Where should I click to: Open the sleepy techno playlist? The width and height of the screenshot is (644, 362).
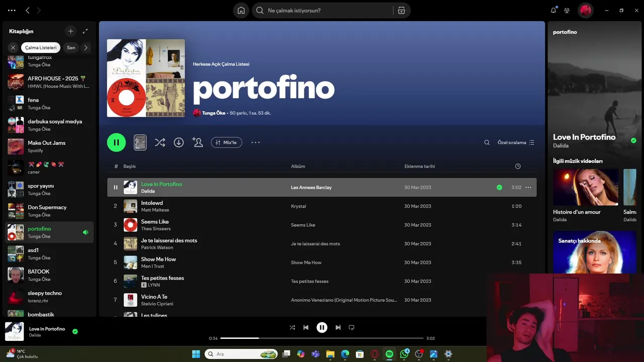(49, 297)
